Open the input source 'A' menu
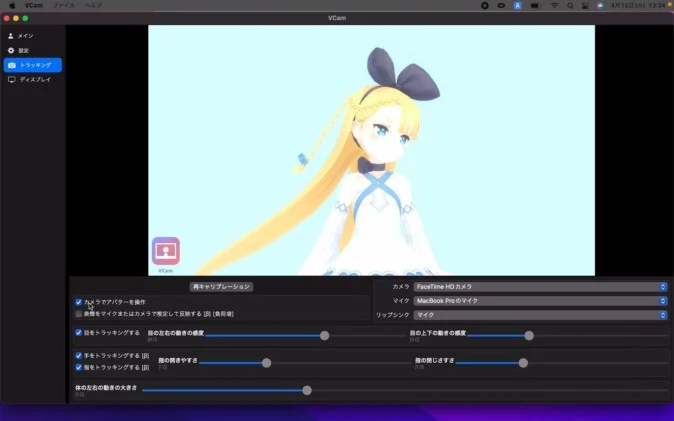This screenshot has height=421, width=674. (x=518, y=6)
